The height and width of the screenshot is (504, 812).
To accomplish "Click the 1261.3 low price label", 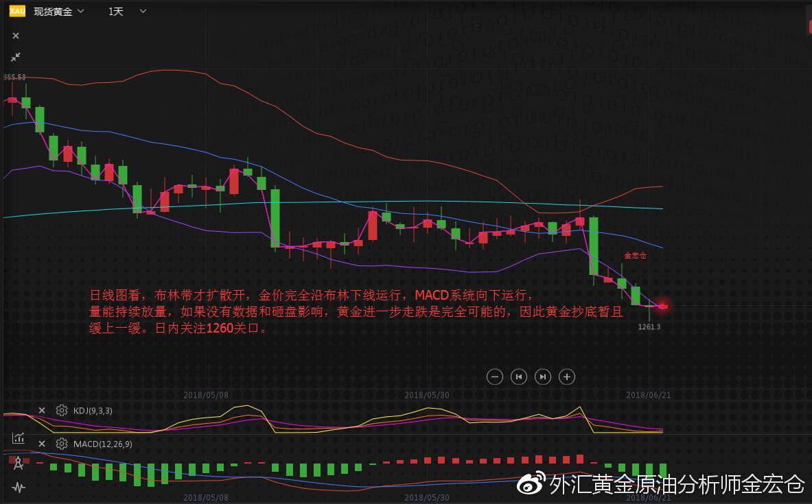I will (x=649, y=327).
